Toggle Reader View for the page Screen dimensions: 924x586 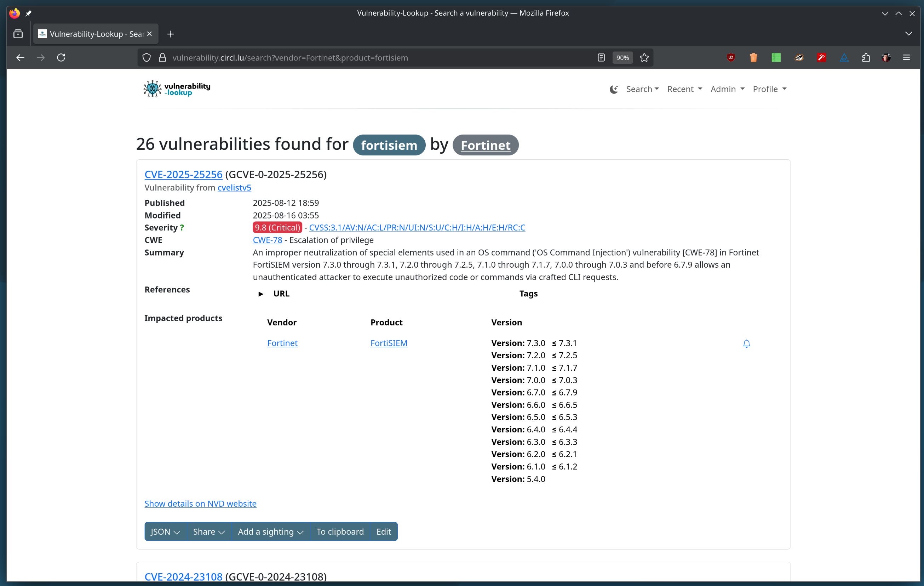[x=601, y=58]
